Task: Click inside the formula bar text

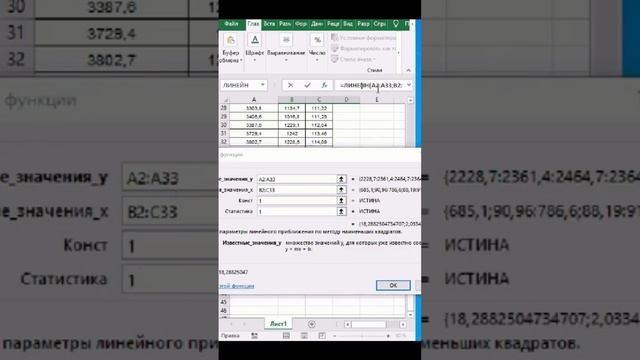Action: click(371, 85)
